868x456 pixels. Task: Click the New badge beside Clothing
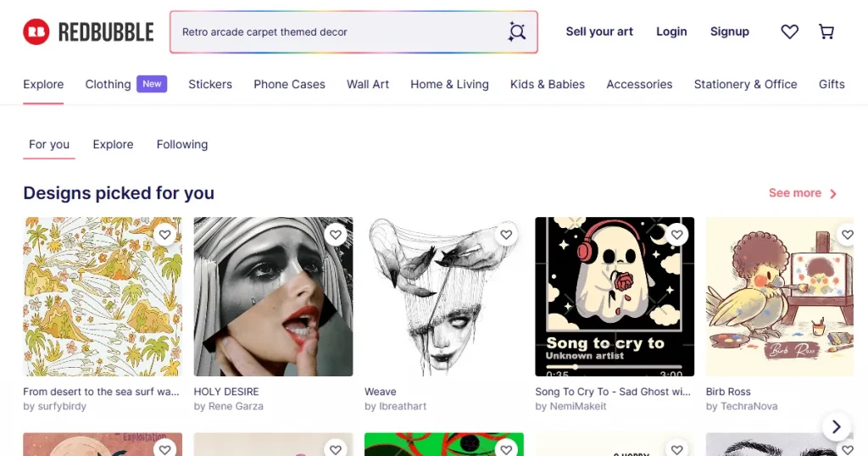coord(152,84)
